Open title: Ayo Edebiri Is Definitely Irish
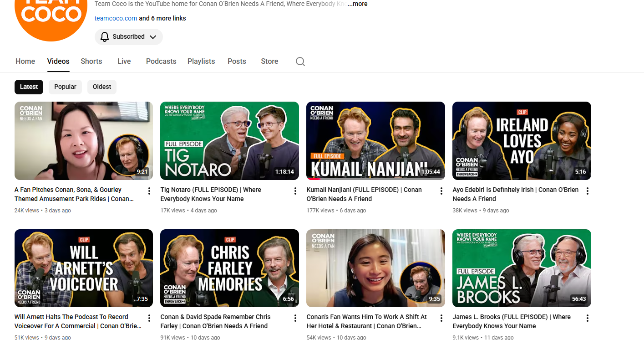 (x=516, y=194)
